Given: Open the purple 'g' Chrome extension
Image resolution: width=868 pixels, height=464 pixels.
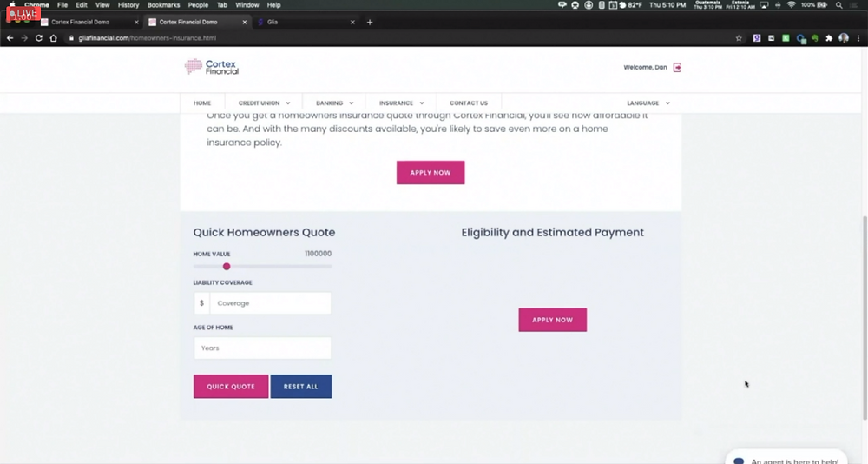Looking at the screenshot, I should pyautogui.click(x=757, y=38).
